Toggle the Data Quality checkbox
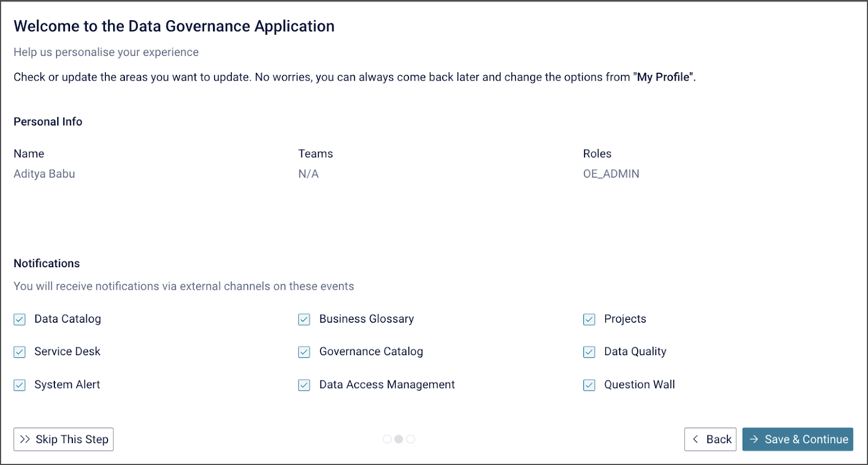 589,352
